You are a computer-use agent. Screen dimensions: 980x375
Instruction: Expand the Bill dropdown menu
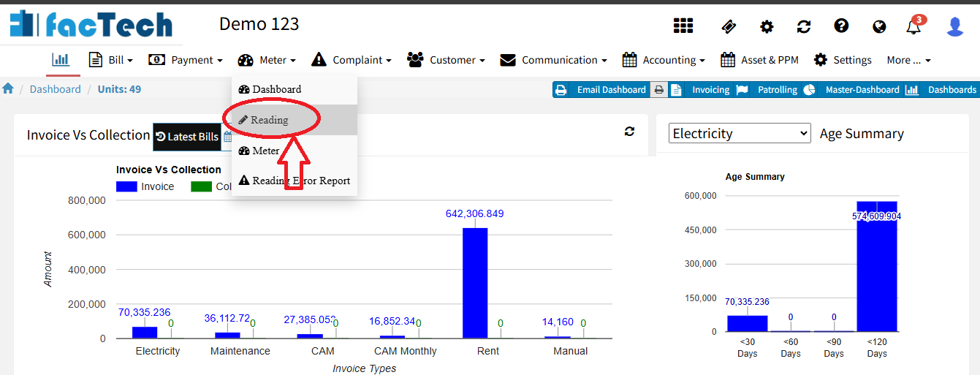pos(111,60)
